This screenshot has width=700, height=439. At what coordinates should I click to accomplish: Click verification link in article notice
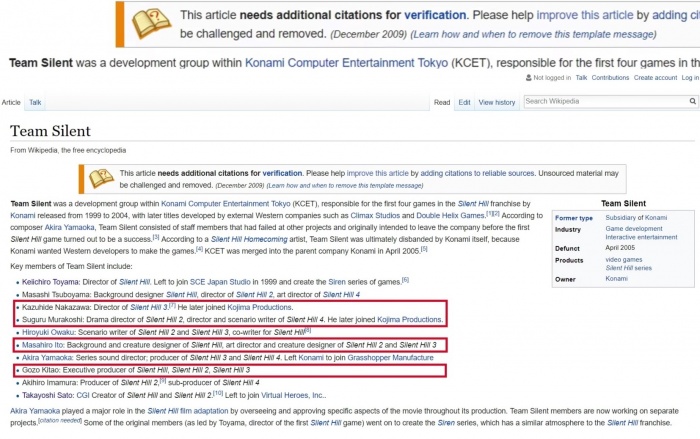click(x=282, y=173)
